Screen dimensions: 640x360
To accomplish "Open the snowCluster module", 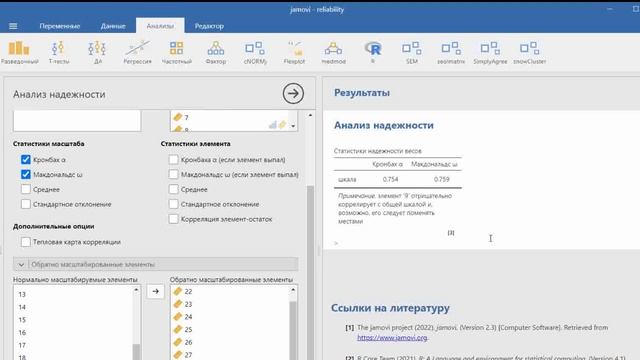I will [x=529, y=53].
